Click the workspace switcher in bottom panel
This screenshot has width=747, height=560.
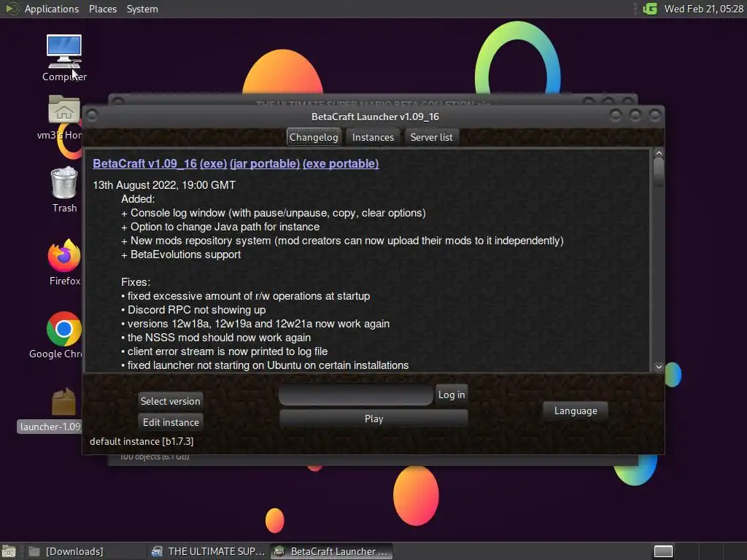[663, 551]
